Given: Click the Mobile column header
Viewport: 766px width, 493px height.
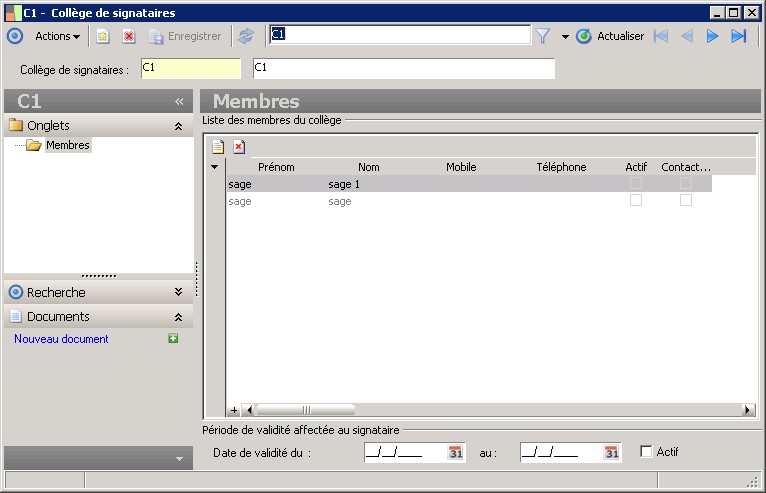Looking at the screenshot, I should pyautogui.click(x=461, y=167).
